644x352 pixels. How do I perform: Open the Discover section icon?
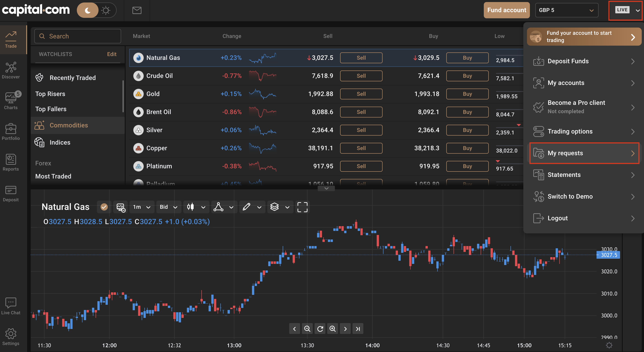click(11, 67)
